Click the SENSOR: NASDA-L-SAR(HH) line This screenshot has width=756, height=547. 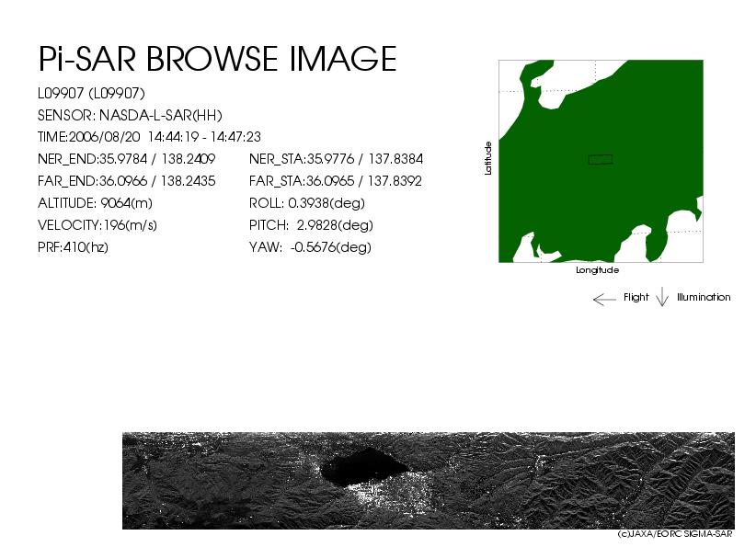click(x=130, y=116)
